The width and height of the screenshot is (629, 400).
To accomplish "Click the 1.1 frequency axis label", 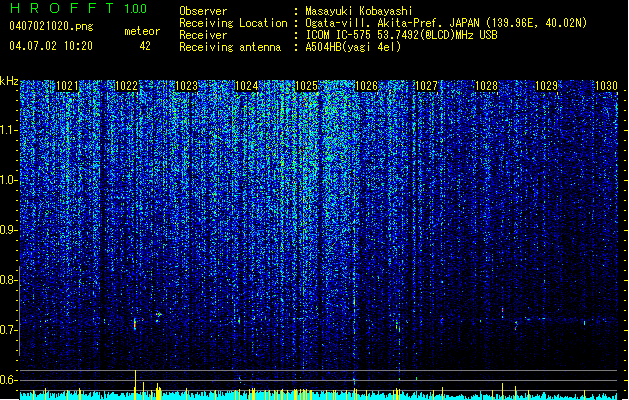I will click(x=9, y=130).
